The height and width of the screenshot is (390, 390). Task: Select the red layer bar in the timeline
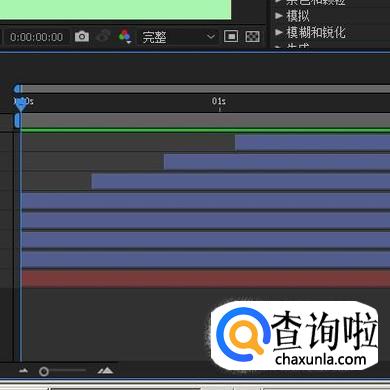click(206, 279)
